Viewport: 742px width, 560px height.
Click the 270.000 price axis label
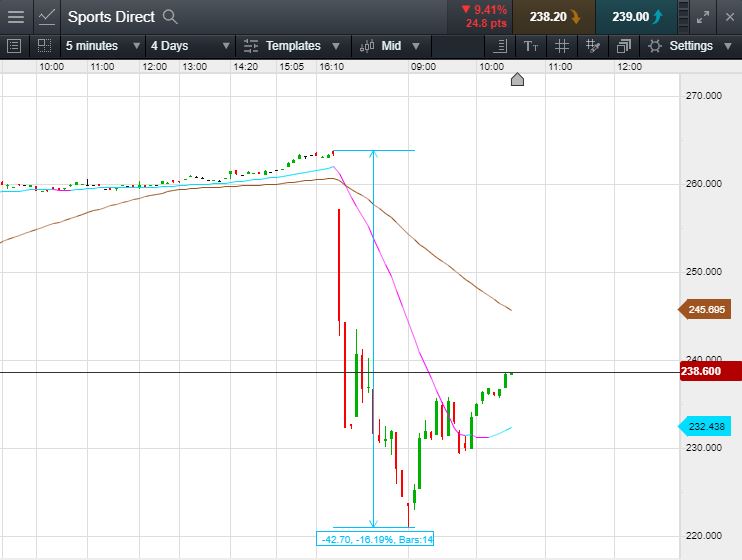pos(704,96)
